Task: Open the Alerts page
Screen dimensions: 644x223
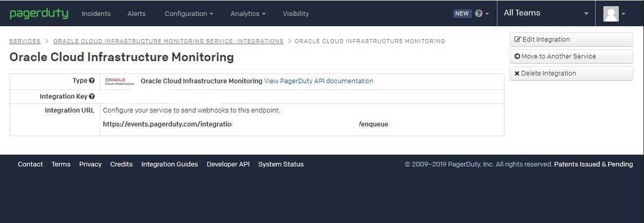Action: tap(136, 13)
